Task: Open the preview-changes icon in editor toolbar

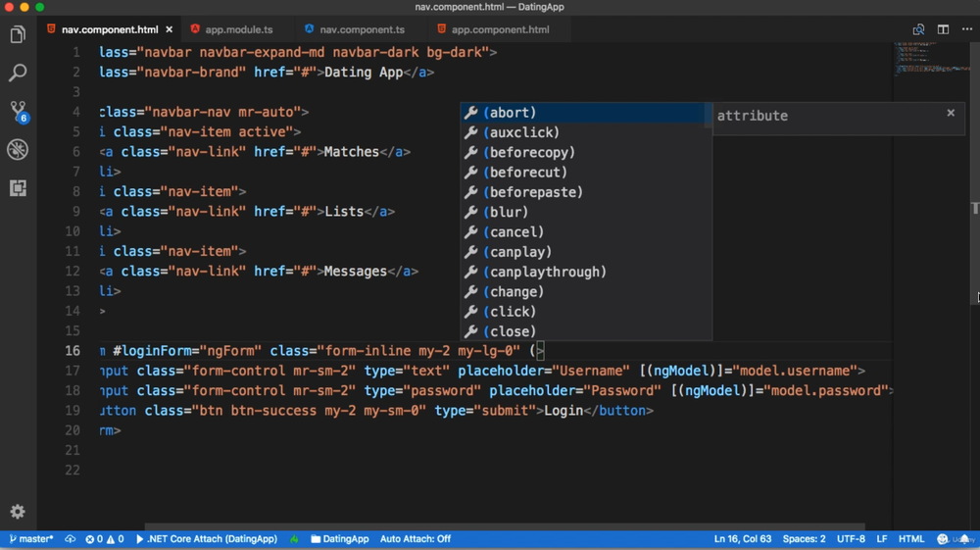Action: (918, 29)
